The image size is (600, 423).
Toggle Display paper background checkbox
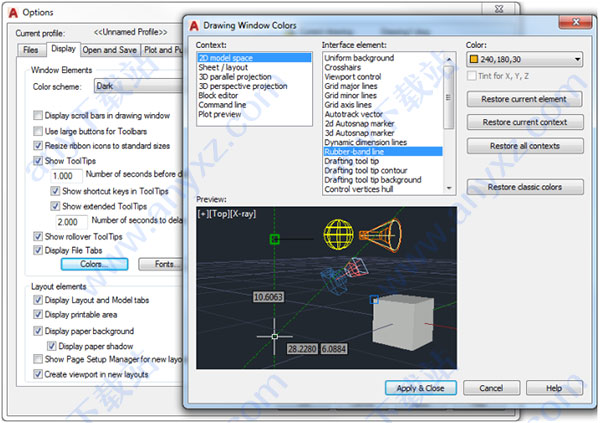tap(38, 331)
